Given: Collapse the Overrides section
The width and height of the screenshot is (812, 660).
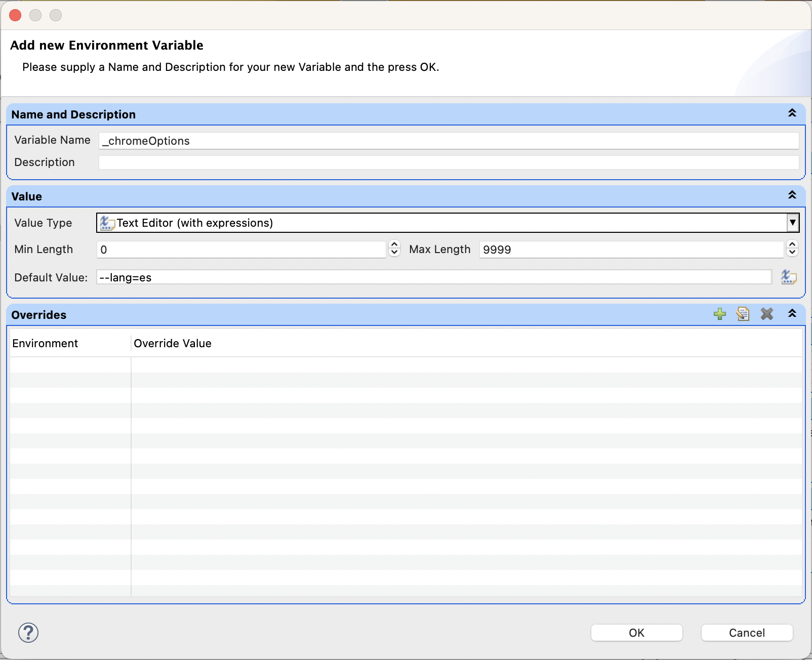Looking at the screenshot, I should click(792, 313).
